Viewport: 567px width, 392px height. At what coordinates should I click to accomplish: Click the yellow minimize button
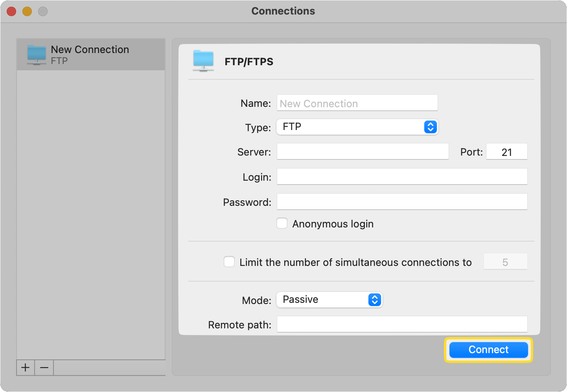pyautogui.click(x=27, y=11)
